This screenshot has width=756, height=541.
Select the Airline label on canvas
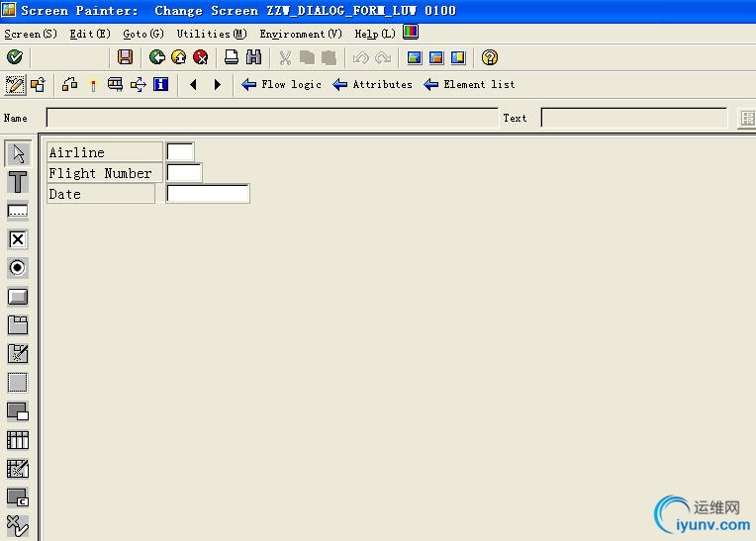pyautogui.click(x=105, y=151)
